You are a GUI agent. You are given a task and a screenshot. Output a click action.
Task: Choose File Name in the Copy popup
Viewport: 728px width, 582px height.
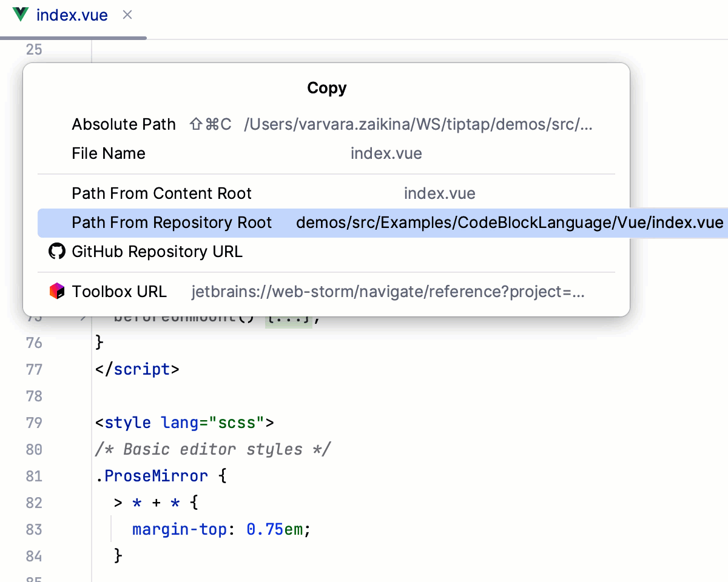[x=109, y=153]
